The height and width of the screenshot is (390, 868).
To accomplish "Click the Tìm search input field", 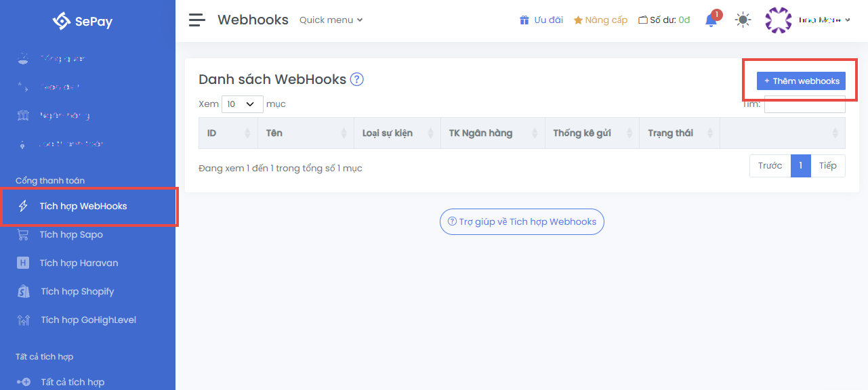I will (804, 105).
